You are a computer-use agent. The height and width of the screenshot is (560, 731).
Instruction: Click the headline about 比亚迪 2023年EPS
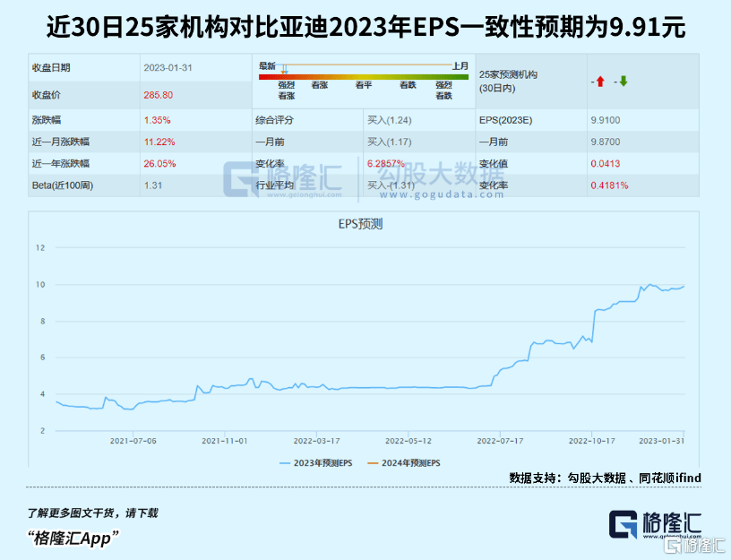(x=366, y=27)
